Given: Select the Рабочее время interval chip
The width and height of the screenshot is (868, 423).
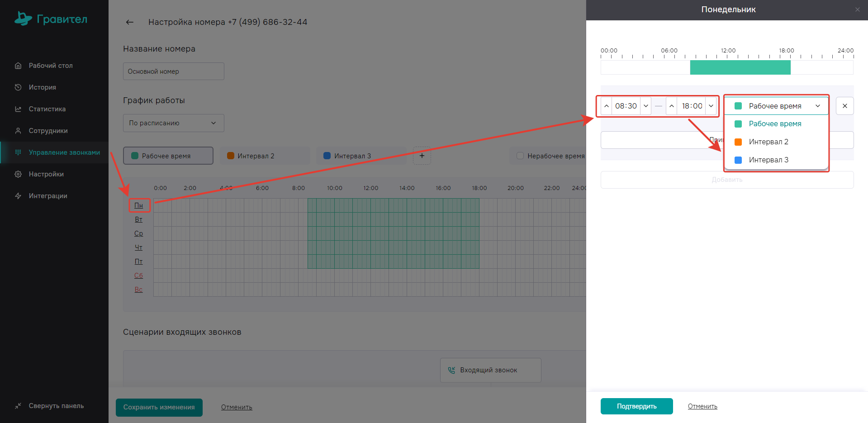Looking at the screenshot, I should click(168, 156).
